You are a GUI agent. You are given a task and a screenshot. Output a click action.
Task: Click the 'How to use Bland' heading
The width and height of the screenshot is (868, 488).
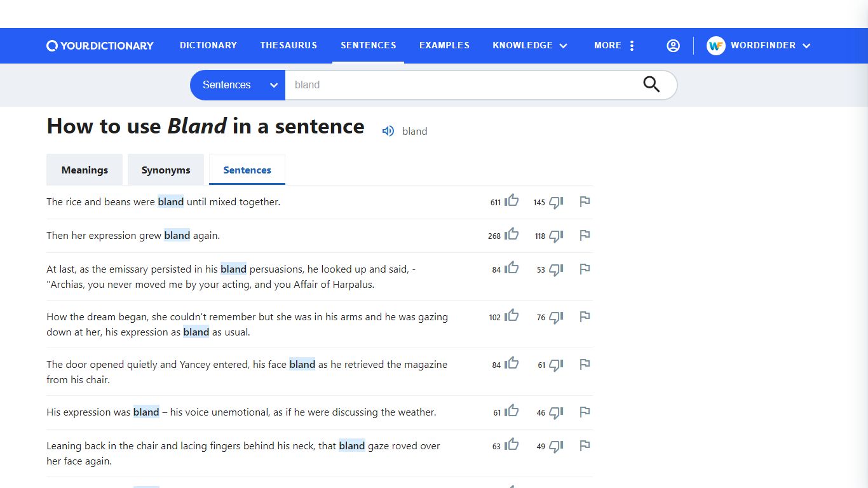[205, 126]
